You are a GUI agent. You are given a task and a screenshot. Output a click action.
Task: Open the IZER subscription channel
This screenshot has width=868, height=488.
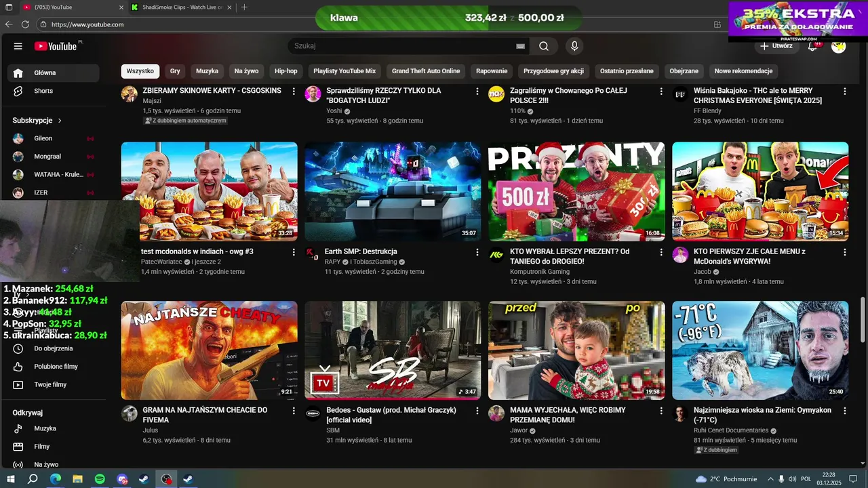pyautogui.click(x=54, y=192)
